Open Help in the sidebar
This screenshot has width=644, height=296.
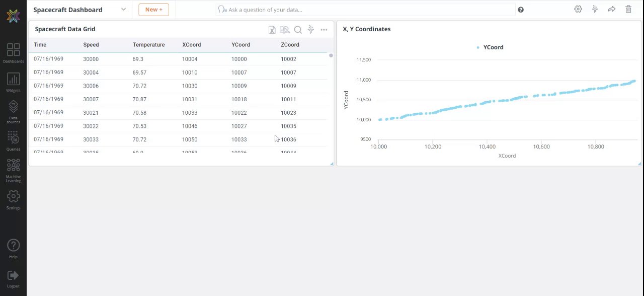(13, 249)
